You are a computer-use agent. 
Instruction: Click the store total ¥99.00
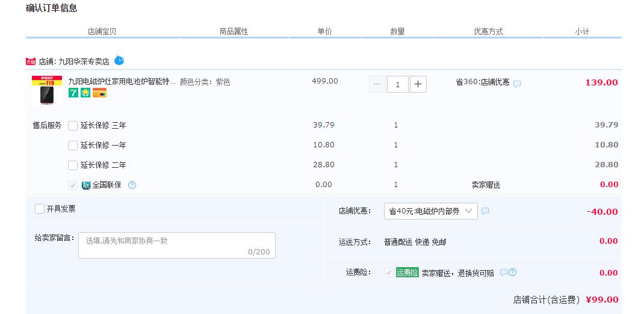click(x=602, y=300)
